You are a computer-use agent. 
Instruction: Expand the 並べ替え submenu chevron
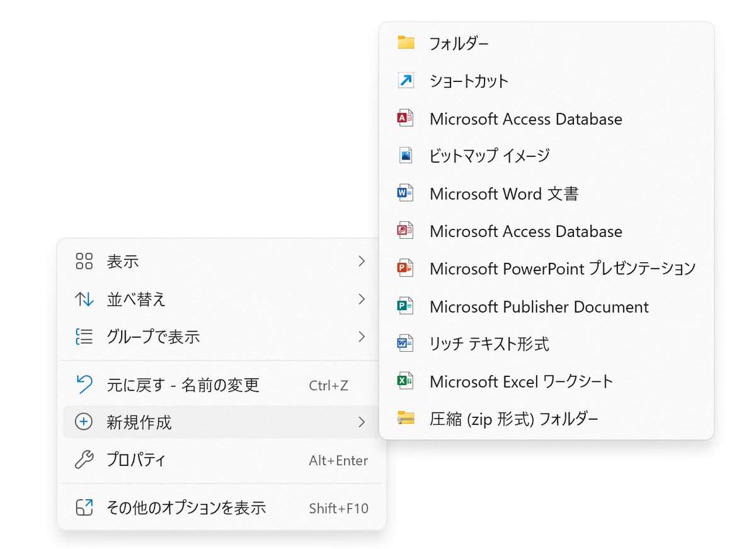362,299
